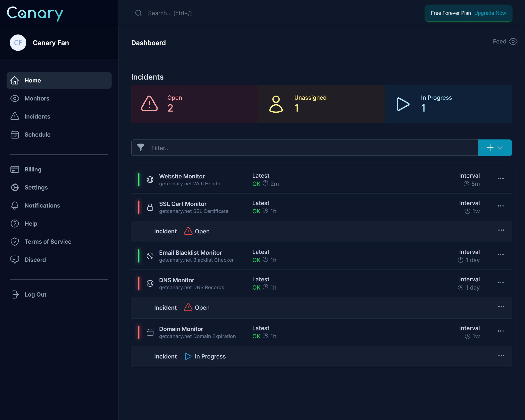This screenshot has height=420, width=525.
Task: Click the SSL Cert Monitor lock icon
Action: pos(150,207)
